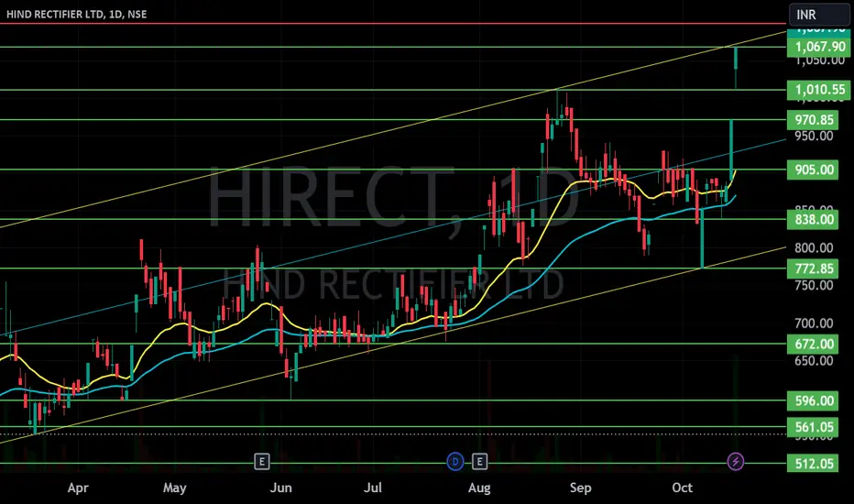Select the 512.05 price level label
Image resolution: width=854 pixels, height=504 pixels.
[813, 464]
